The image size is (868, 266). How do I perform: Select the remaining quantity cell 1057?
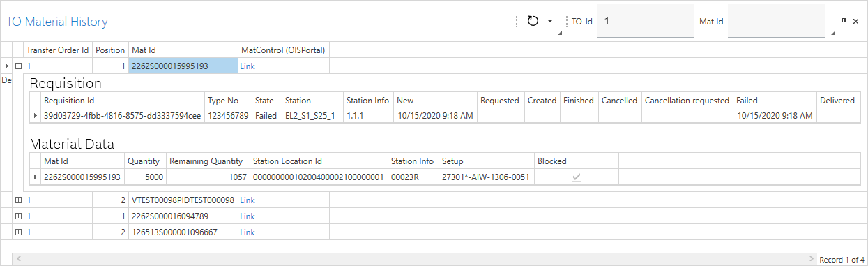tap(207, 177)
